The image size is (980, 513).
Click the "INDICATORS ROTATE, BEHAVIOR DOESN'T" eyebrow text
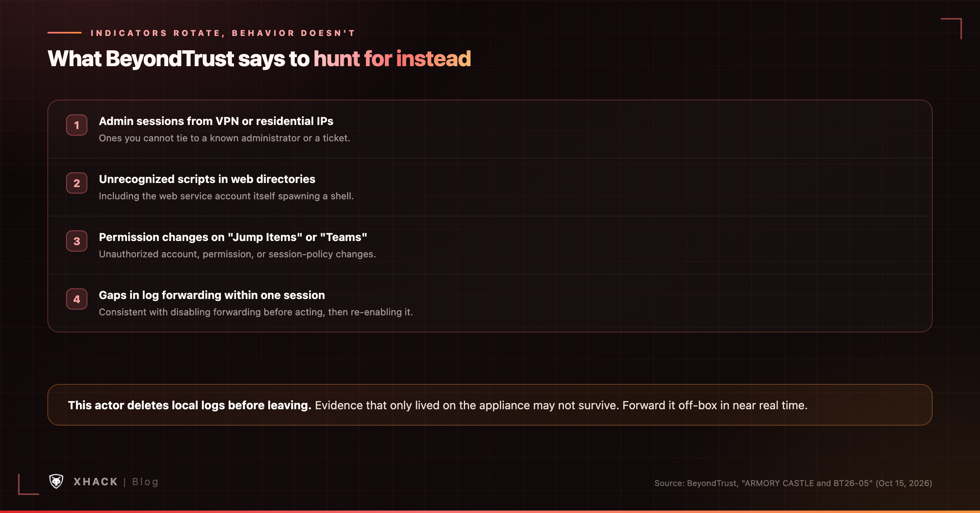223,33
